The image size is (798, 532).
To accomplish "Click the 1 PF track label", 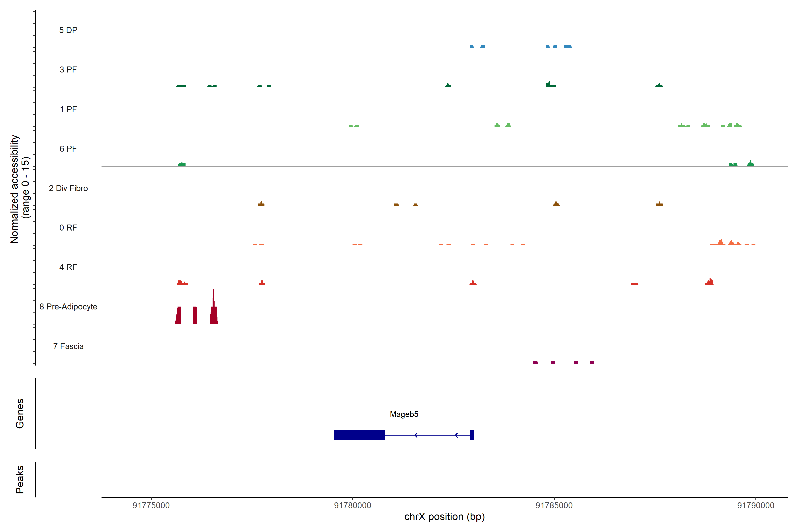I will pos(68,109).
